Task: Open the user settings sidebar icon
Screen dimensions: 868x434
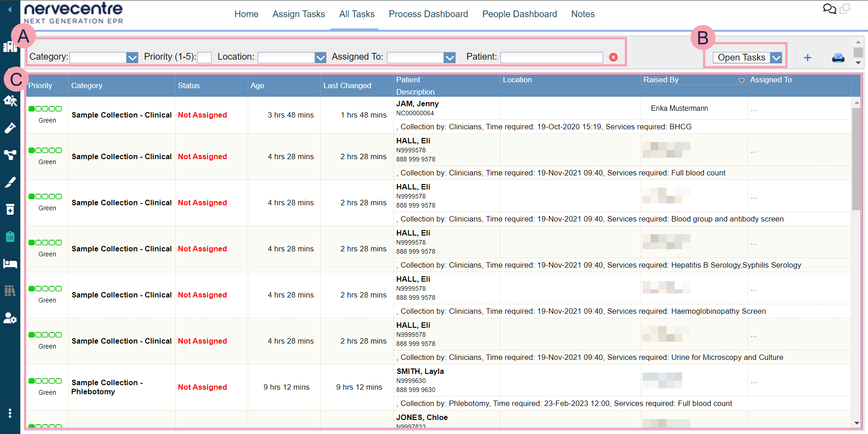Action: [x=10, y=318]
